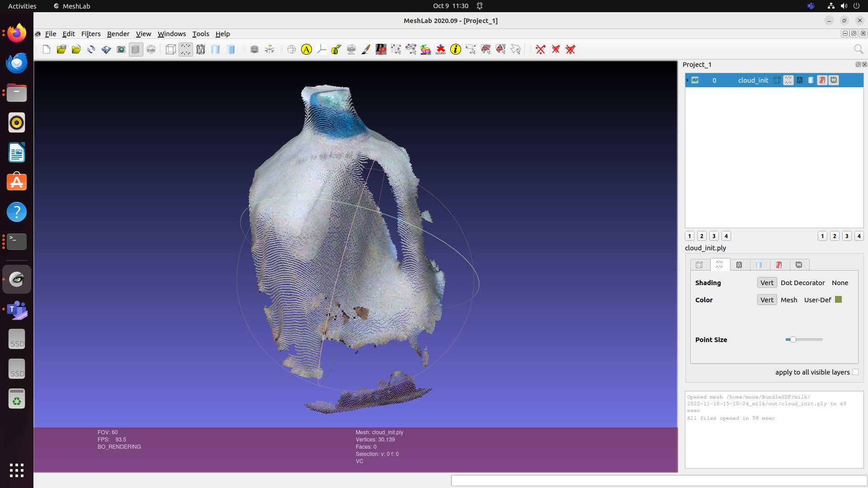Open the Filters menu
This screenshot has width=868, height=488.
(90, 34)
